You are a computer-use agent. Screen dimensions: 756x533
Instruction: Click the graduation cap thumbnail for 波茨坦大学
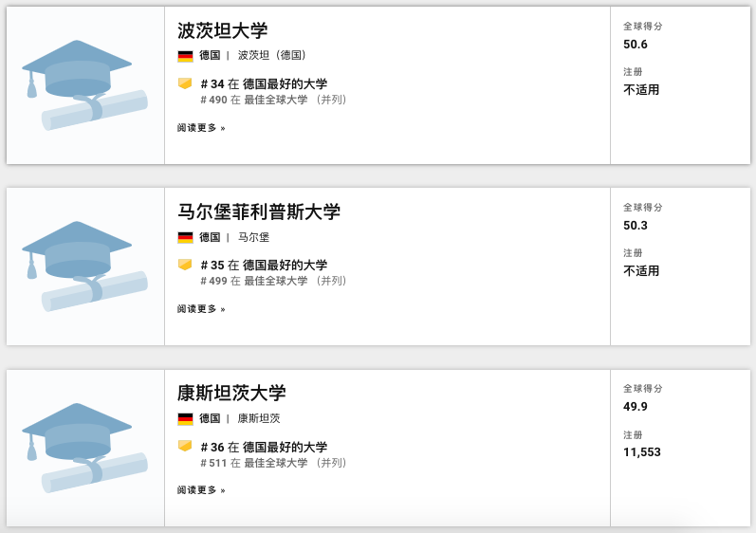(x=84, y=85)
